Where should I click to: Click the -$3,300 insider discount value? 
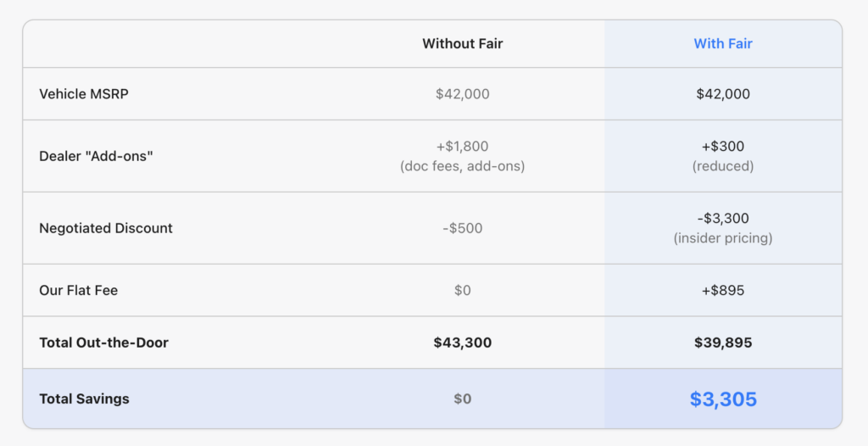[723, 219]
